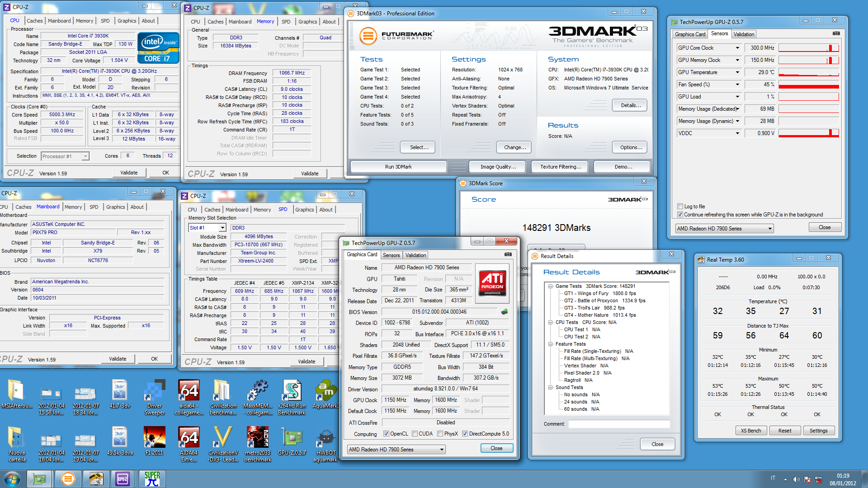The width and height of the screenshot is (868, 488).
Task: Enable the Log to file checkbox
Action: click(680, 206)
